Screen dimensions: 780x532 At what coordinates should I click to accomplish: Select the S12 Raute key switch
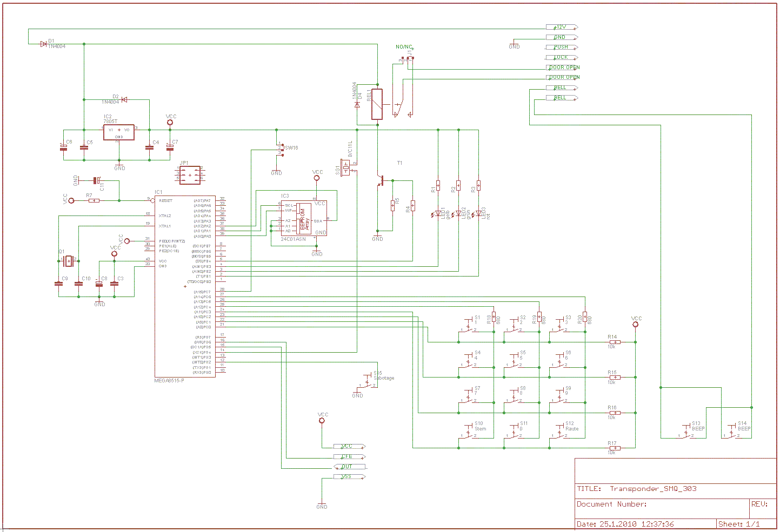[x=559, y=432]
